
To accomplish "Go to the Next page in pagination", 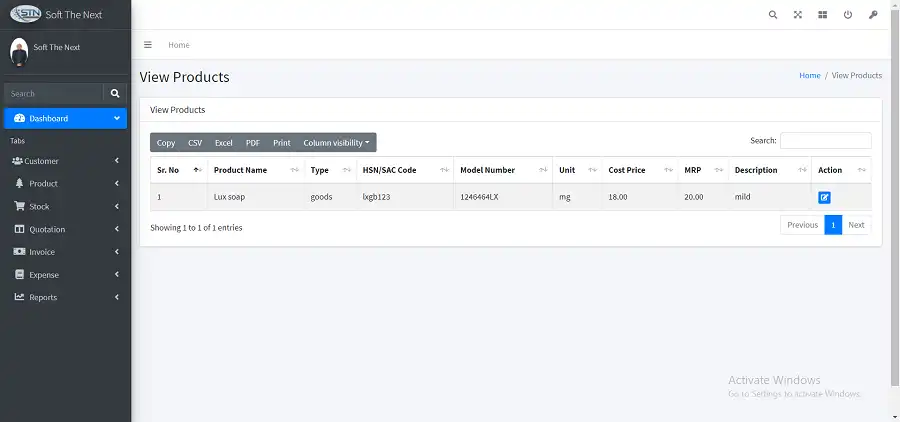I will coord(856,225).
